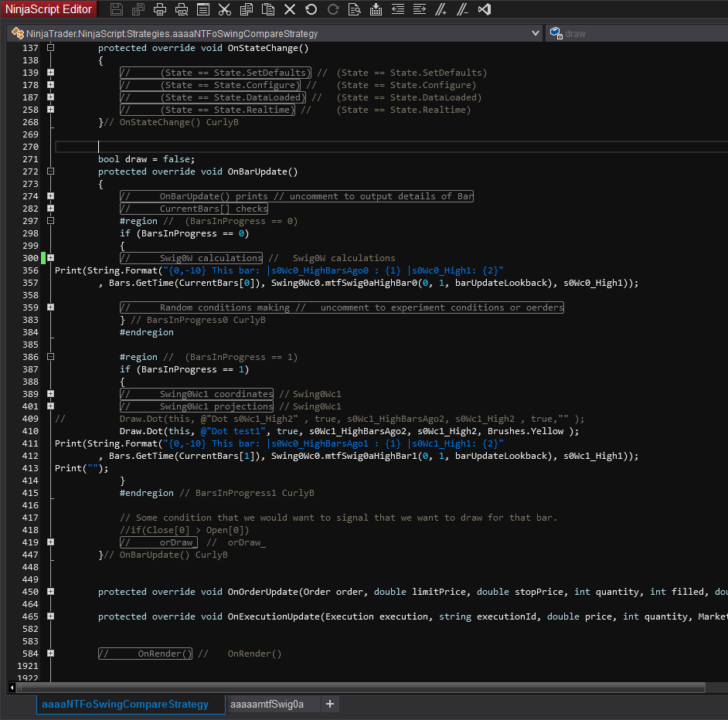Click the Cut scissors icon
Viewport: 728px width, 720px height.
tap(225, 10)
